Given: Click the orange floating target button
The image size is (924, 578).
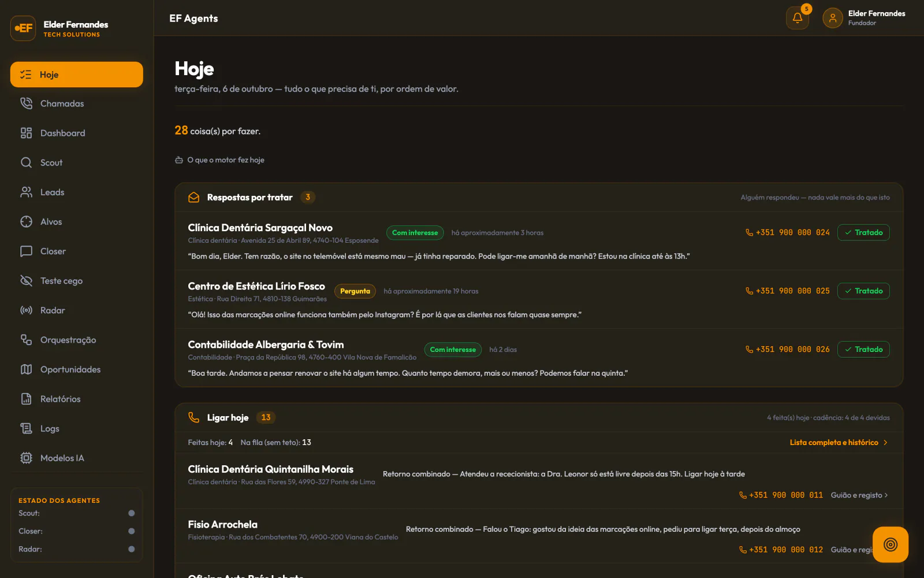Looking at the screenshot, I should pyautogui.click(x=891, y=544).
